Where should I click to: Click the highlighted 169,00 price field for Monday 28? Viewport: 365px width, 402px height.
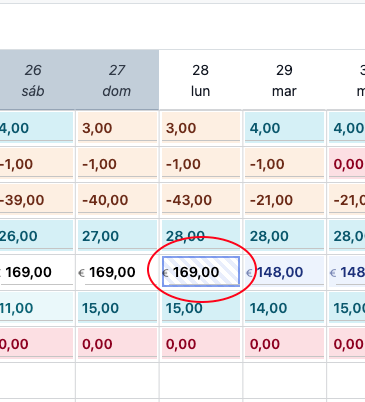(x=201, y=271)
